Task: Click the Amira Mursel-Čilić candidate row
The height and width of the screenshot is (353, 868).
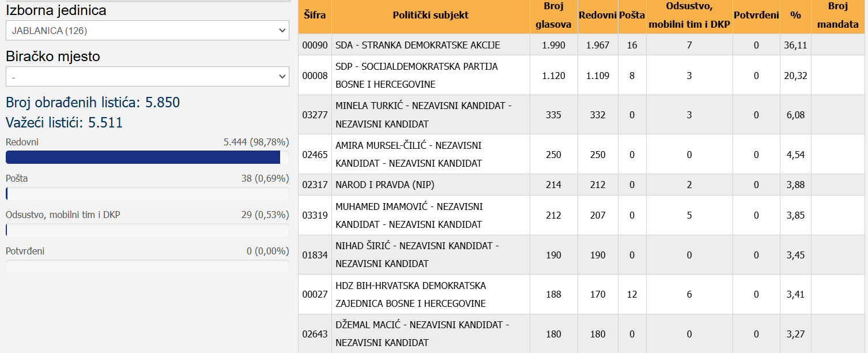Action: 408,155
